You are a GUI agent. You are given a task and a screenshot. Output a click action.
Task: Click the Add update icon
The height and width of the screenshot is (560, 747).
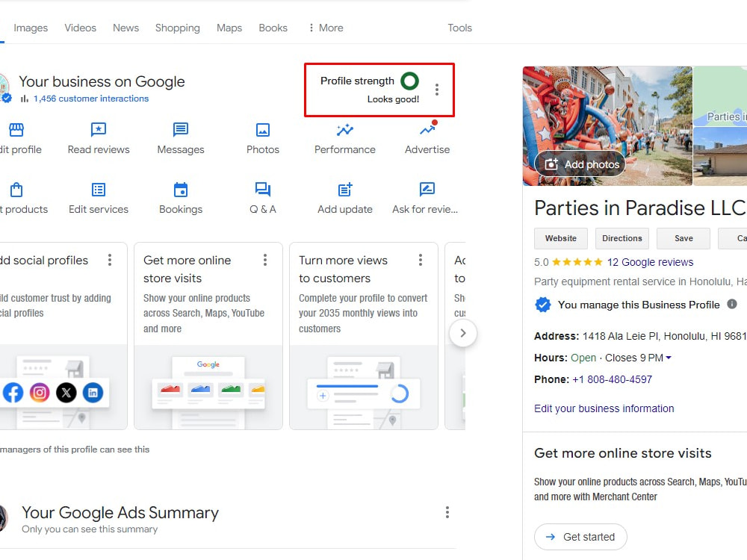coord(345,190)
